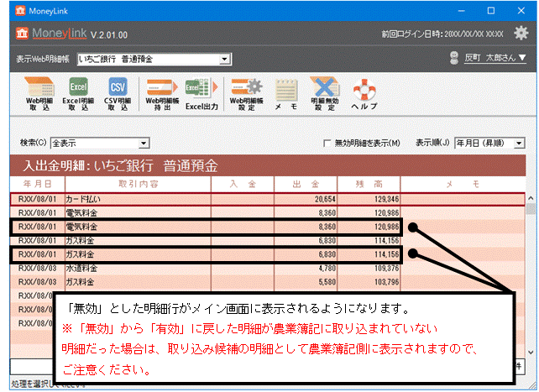Maximize the MoneyLink window
Image resolution: width=539 pixels, height=392 pixels.
point(491,11)
